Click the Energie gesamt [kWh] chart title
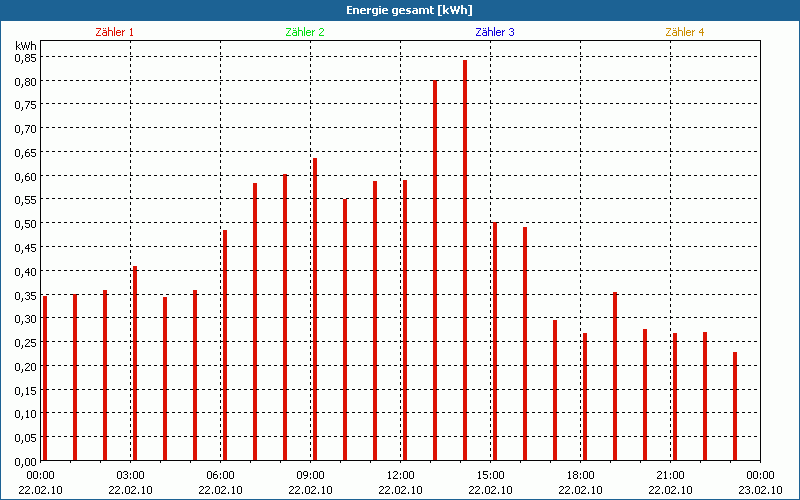This screenshot has width=800, height=500. click(409, 10)
